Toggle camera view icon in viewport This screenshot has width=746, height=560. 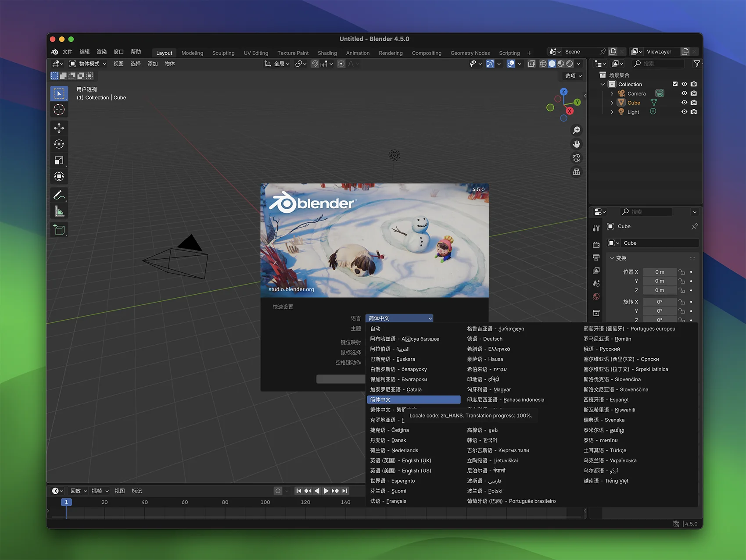(x=576, y=158)
